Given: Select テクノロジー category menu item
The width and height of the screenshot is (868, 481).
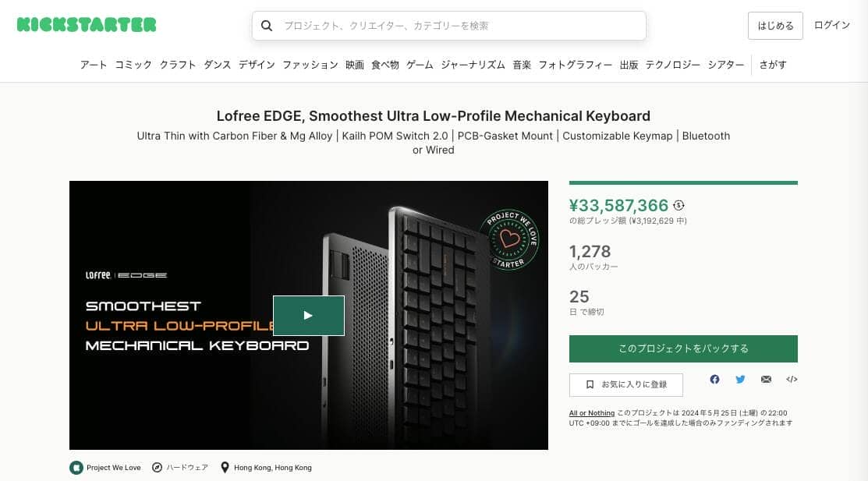Looking at the screenshot, I should pos(672,65).
